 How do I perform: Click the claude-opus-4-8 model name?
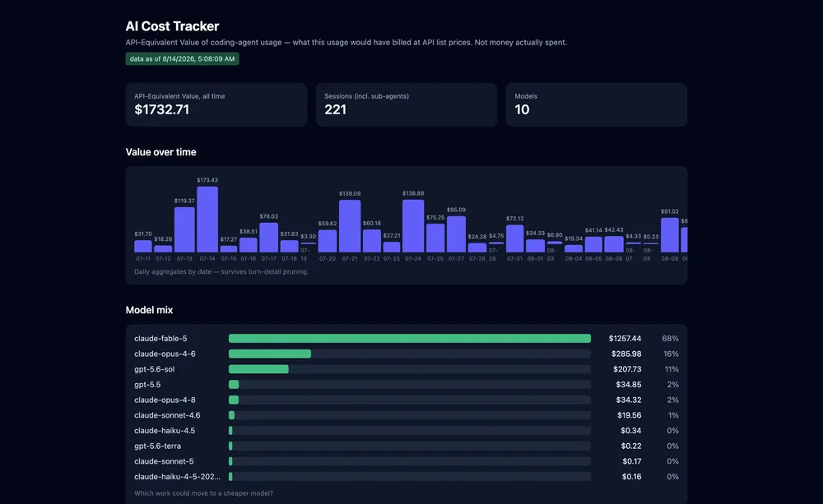pos(165,400)
